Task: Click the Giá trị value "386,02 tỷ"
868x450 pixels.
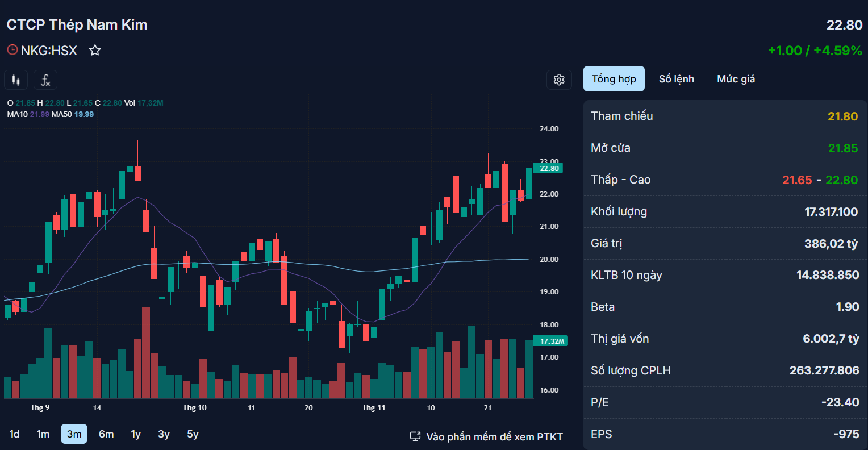Action: [831, 244]
